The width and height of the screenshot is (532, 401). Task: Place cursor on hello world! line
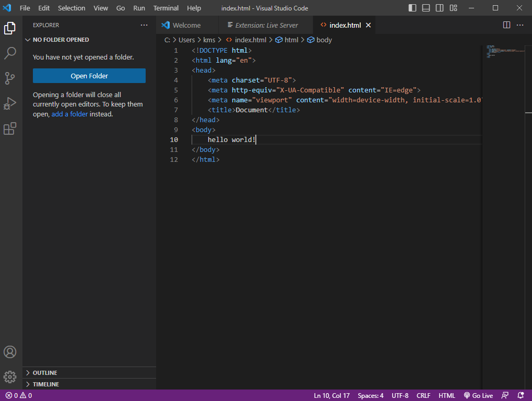click(231, 139)
